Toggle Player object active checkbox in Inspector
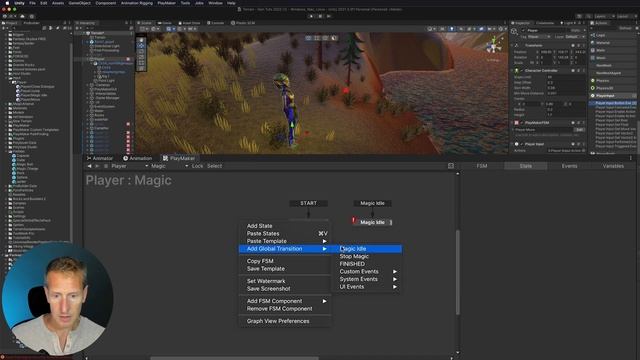Screen dimensions: 640x360 524,31
